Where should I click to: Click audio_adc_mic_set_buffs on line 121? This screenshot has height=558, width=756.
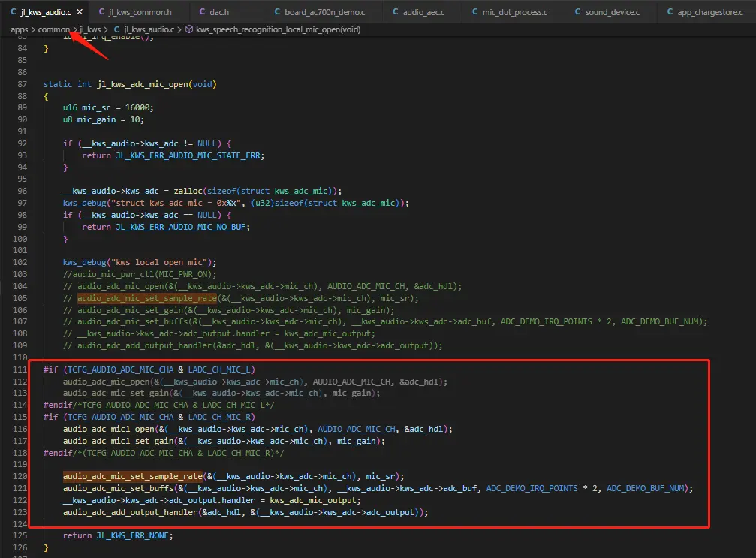[118, 488]
